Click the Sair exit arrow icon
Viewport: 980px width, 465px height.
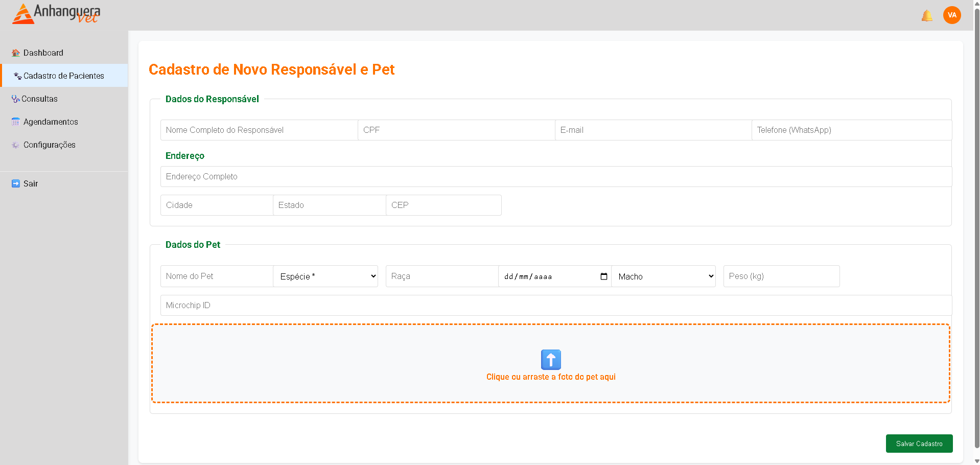pos(16,184)
